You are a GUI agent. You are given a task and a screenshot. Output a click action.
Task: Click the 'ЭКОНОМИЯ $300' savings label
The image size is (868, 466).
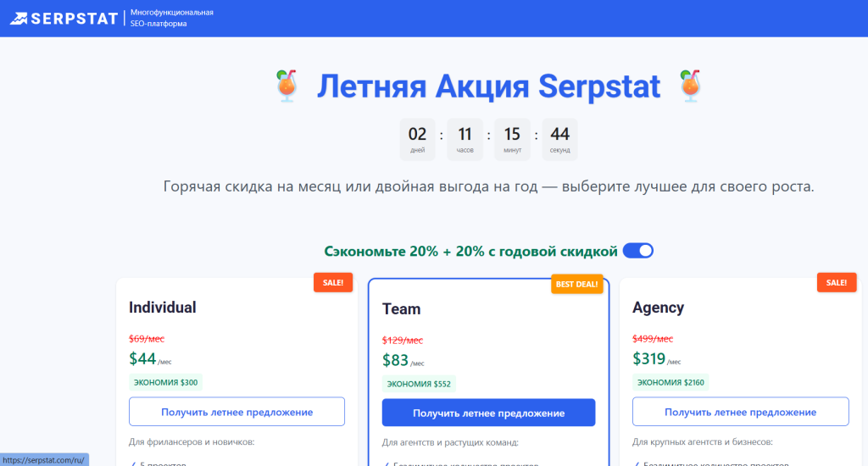(165, 382)
